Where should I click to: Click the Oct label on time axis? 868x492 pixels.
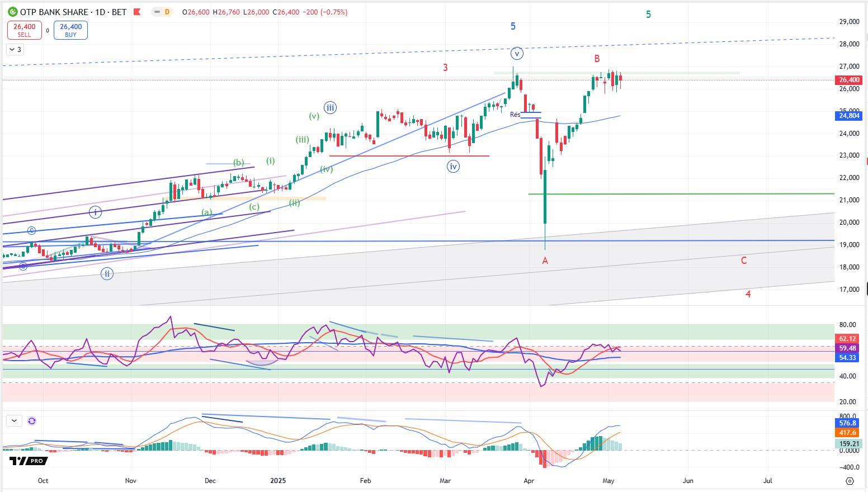pyautogui.click(x=43, y=481)
